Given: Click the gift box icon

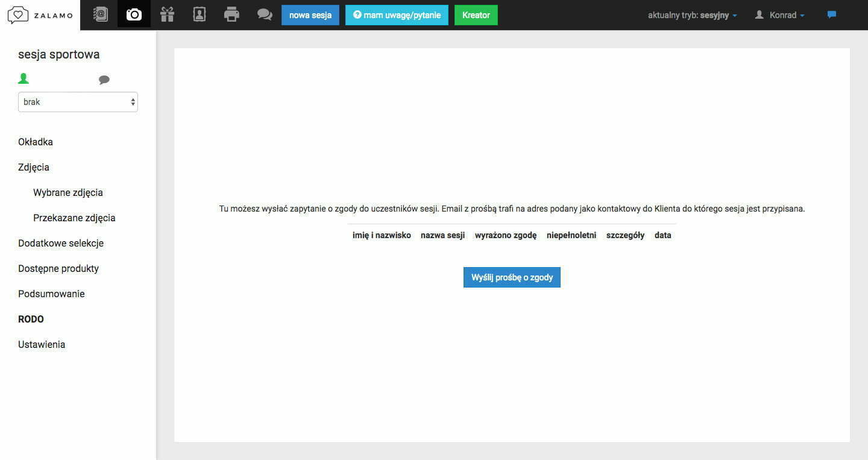Looking at the screenshot, I should click(167, 14).
